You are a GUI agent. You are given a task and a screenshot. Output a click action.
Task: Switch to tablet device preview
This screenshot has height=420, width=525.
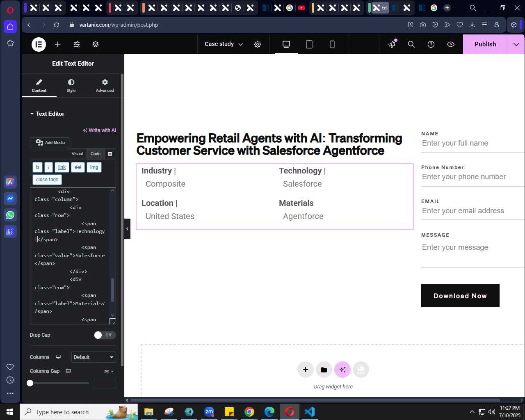click(x=309, y=44)
